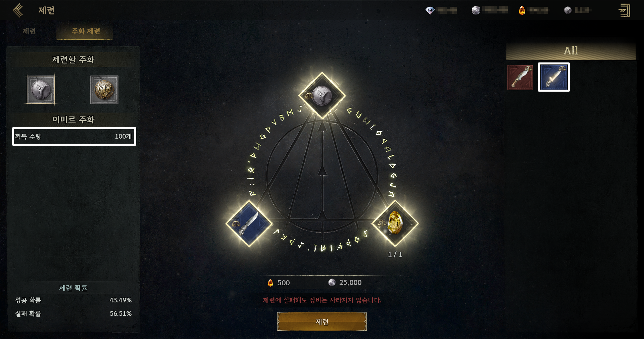Click the blue dagger slot in the triangle
The height and width of the screenshot is (339, 644).
click(x=249, y=224)
